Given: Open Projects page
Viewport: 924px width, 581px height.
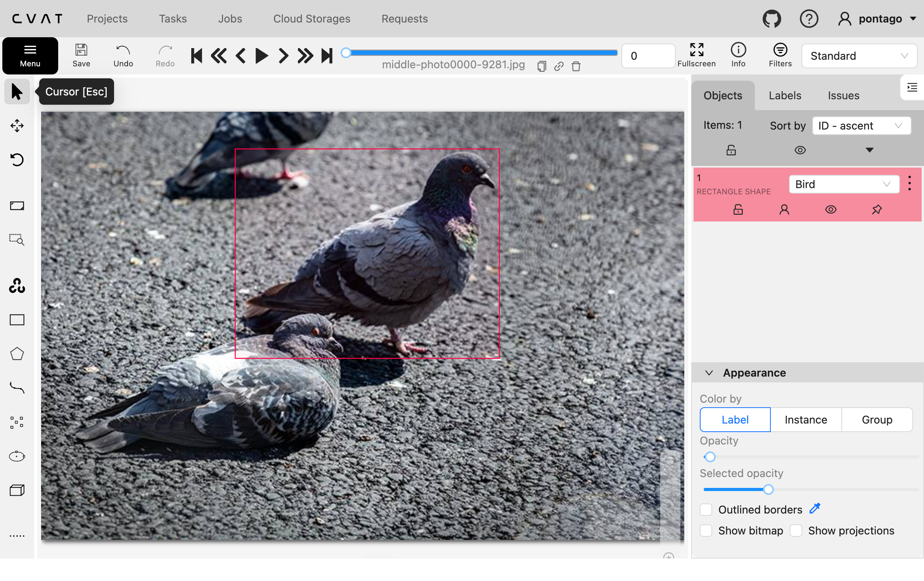Looking at the screenshot, I should (107, 19).
